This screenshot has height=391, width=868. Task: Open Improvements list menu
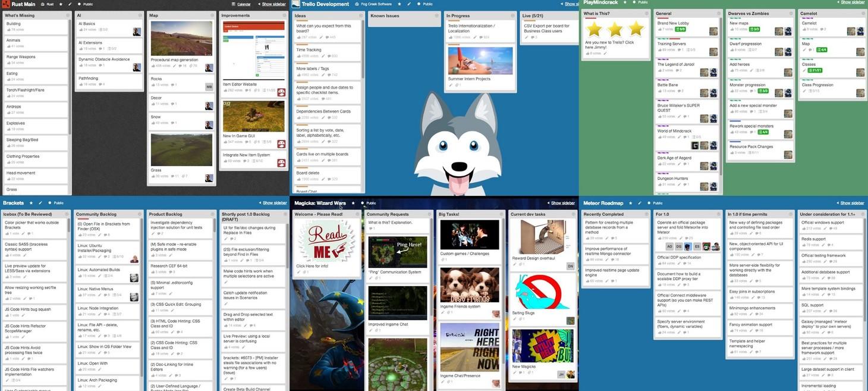[284, 15]
